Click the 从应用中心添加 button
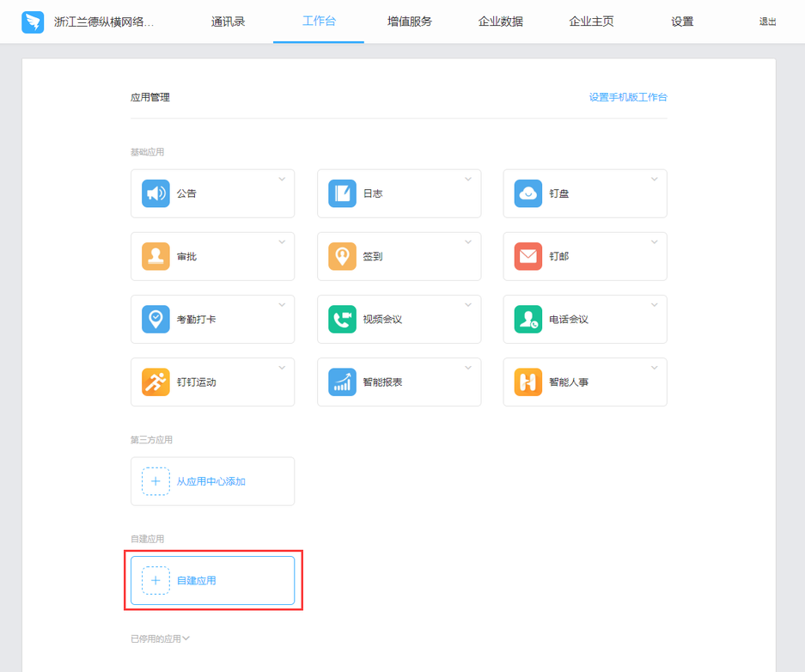Image resolution: width=805 pixels, height=672 pixels. (x=211, y=481)
